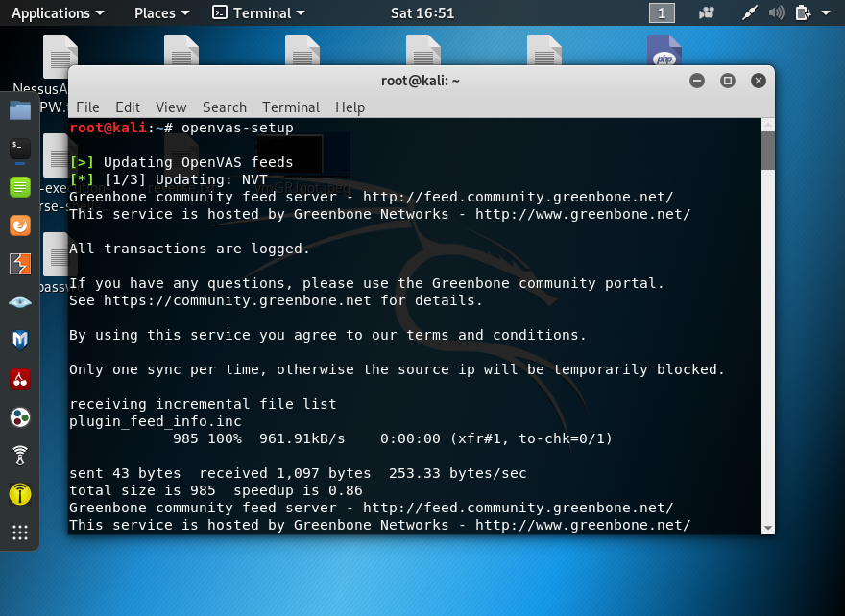This screenshot has width=845, height=616.
Task: Launch the eye-shaped Zenmap dock icon
Action: (x=20, y=302)
